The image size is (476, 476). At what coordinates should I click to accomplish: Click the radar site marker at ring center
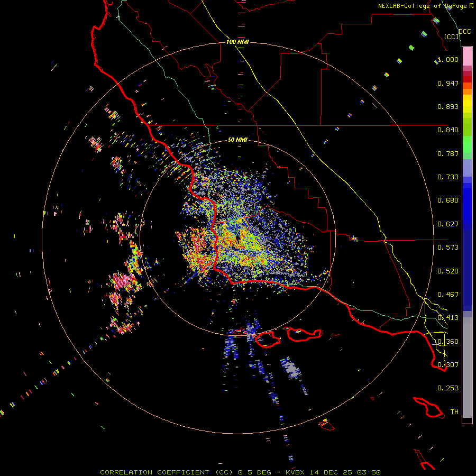pyautogui.click(x=238, y=237)
